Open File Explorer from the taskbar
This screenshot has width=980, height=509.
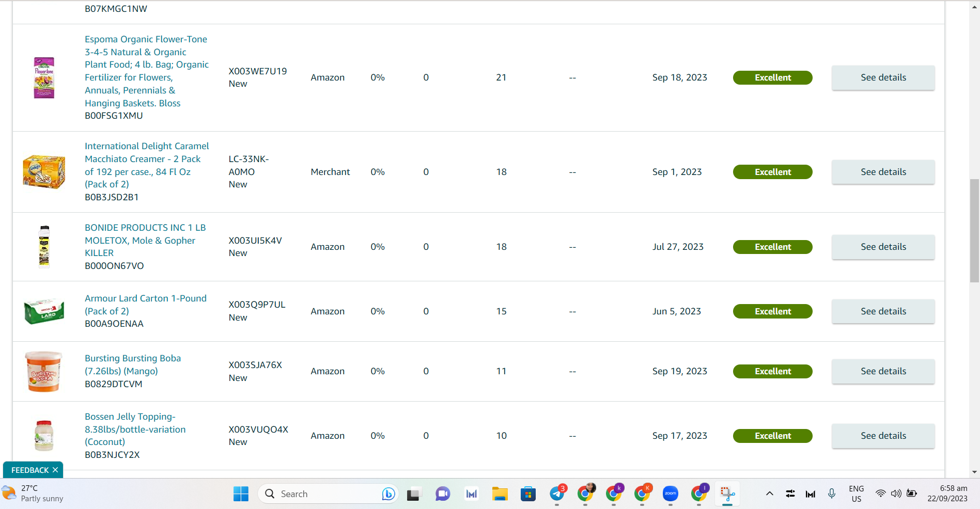tap(500, 494)
